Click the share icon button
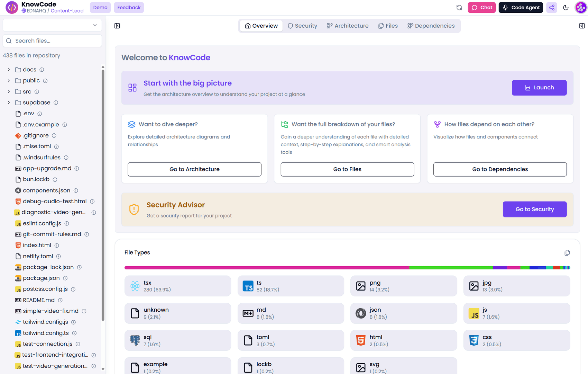 552,8
